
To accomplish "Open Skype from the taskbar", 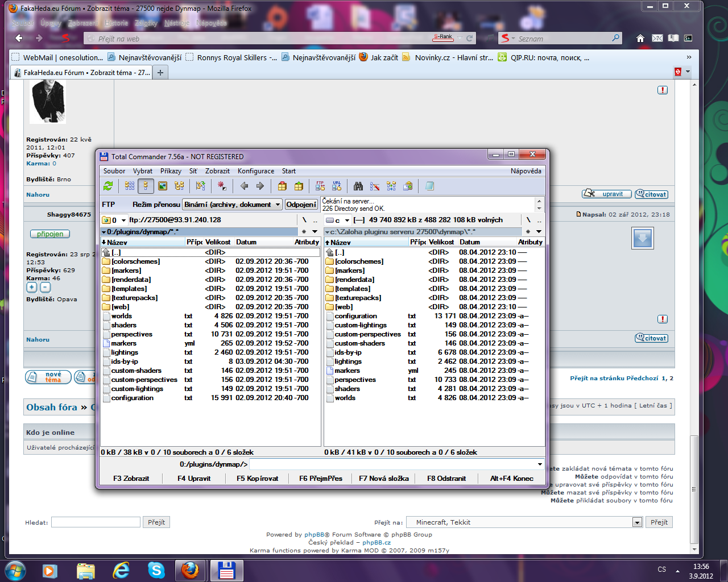I will [156, 570].
